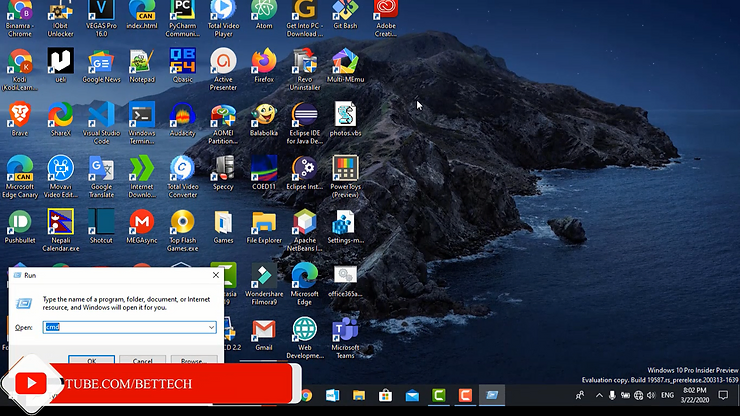
Task: Open Microsoft Edge Canary desktop icon
Action: (x=20, y=177)
